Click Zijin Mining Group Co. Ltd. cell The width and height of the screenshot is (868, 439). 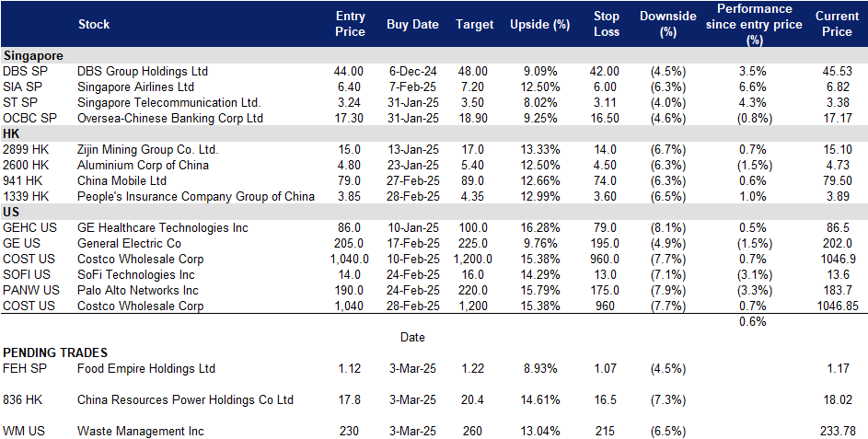pos(147,149)
